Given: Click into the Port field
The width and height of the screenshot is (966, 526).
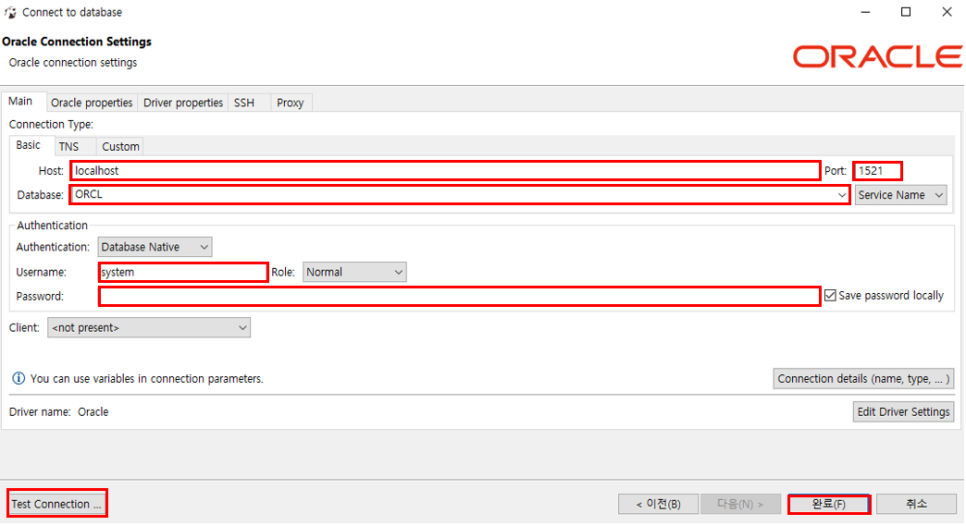Looking at the screenshot, I should [878, 171].
